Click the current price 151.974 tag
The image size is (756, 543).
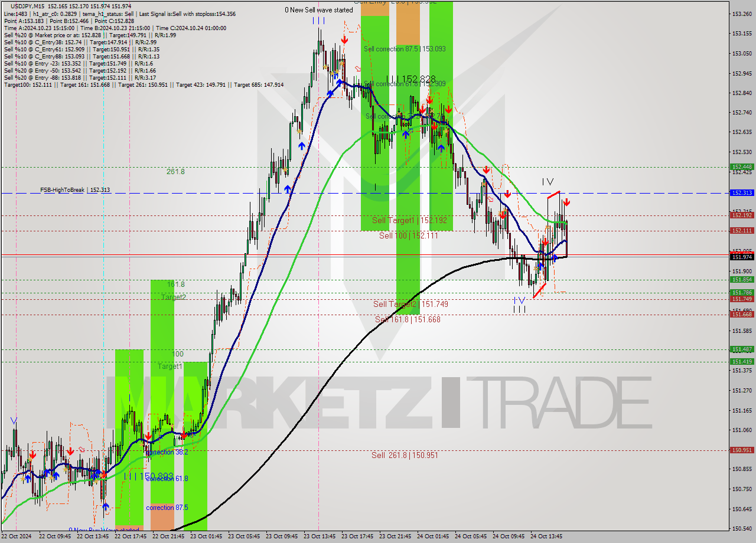[x=742, y=257]
